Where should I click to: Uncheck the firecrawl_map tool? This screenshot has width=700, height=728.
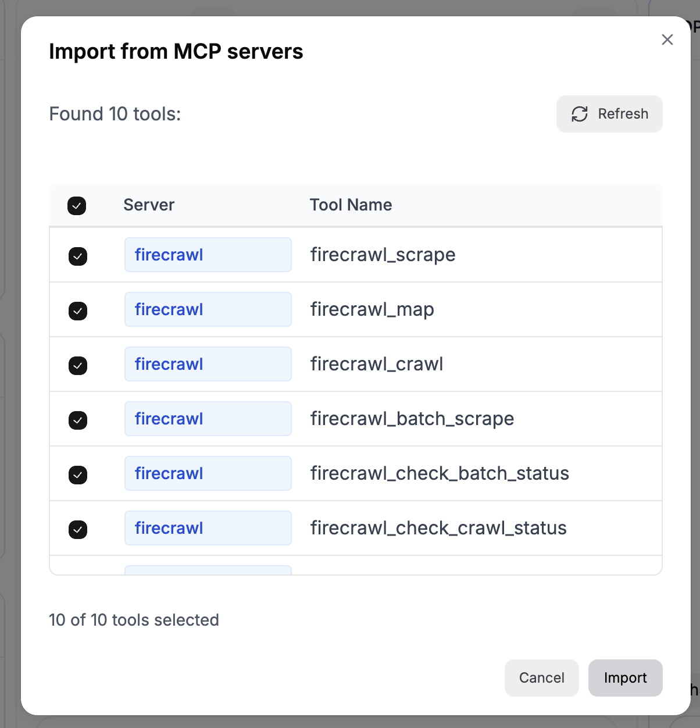[78, 311]
